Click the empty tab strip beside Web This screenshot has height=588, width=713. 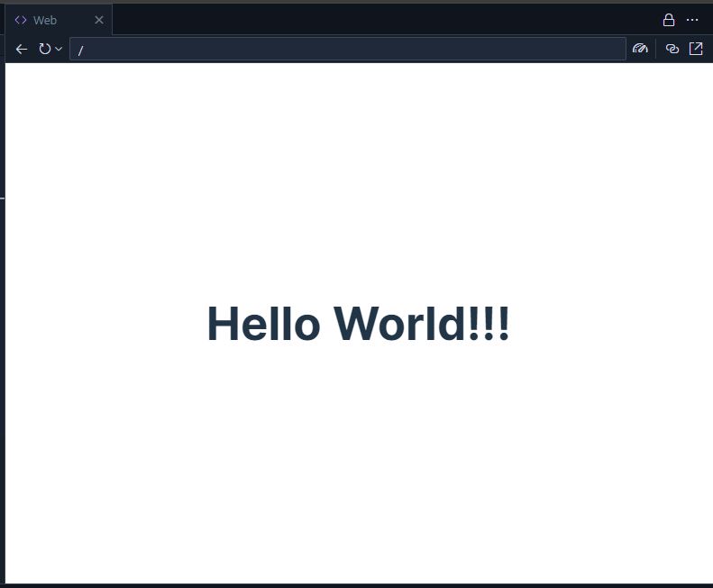click(x=382, y=20)
